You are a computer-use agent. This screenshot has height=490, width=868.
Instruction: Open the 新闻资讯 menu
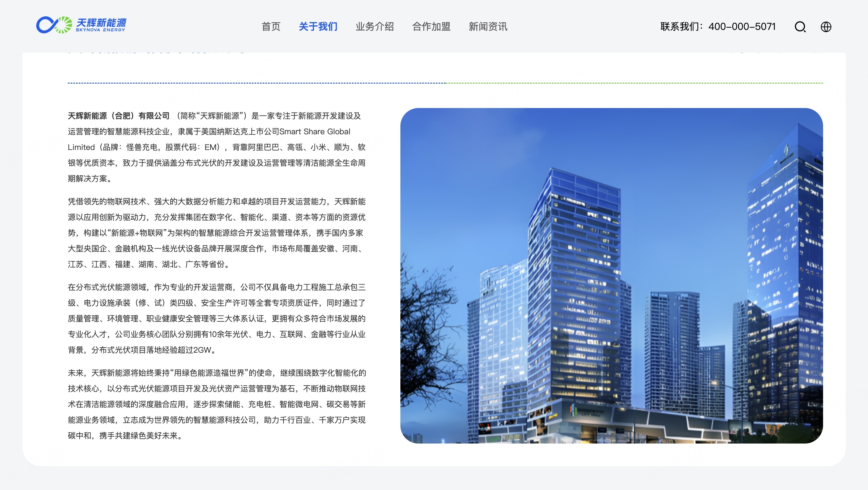pos(488,26)
